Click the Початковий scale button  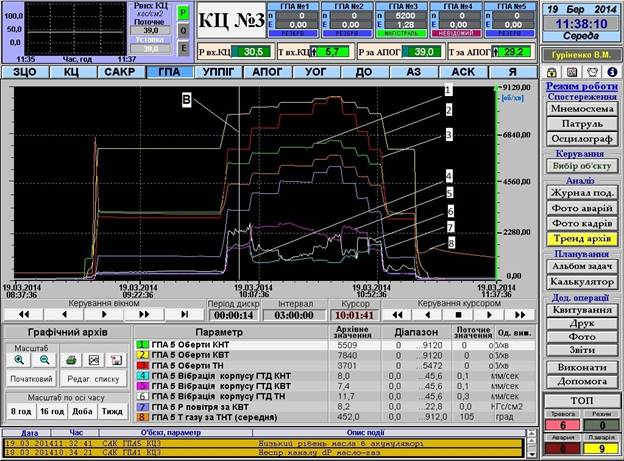(31, 379)
